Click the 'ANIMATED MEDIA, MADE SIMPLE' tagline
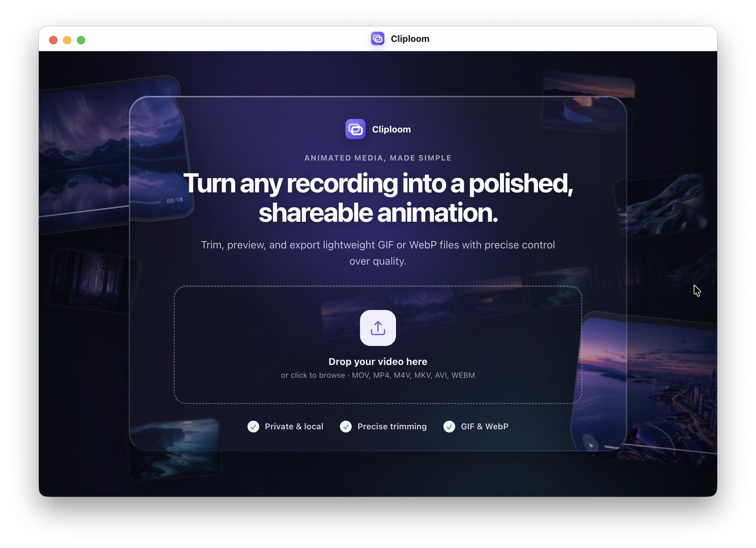Screen dimensions: 756x548 378,158
